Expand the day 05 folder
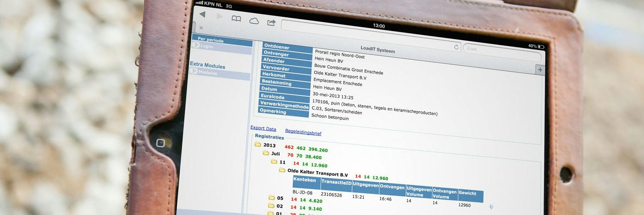The image size is (644, 215). [271, 198]
